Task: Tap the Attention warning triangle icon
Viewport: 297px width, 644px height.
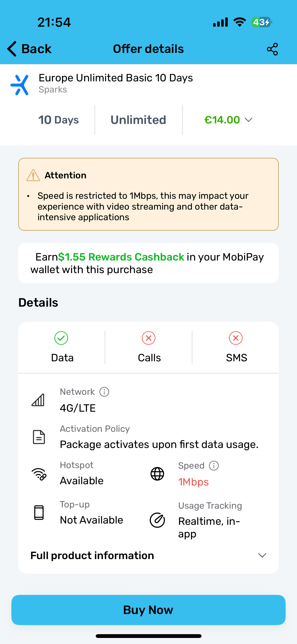Action: (x=33, y=175)
